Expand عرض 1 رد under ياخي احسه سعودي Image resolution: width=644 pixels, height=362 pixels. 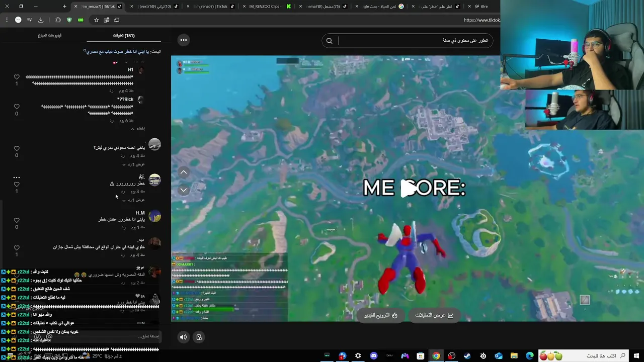(134, 164)
